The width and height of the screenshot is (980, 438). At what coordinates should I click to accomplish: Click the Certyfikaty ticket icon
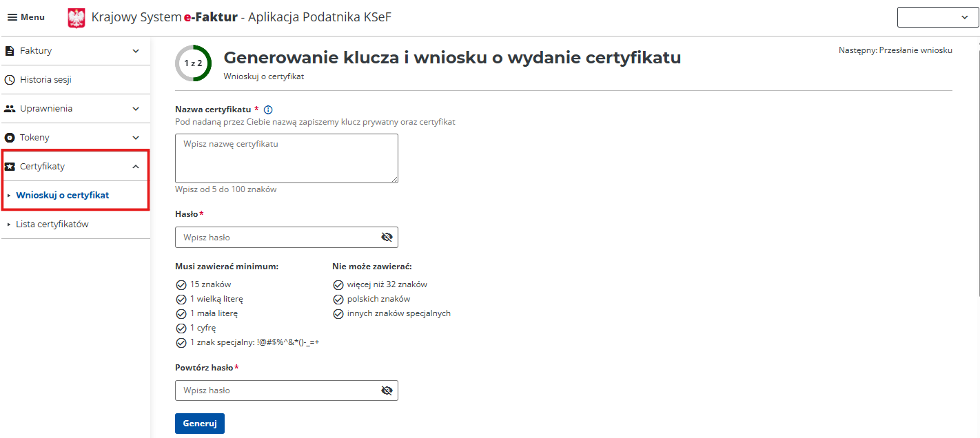(10, 167)
